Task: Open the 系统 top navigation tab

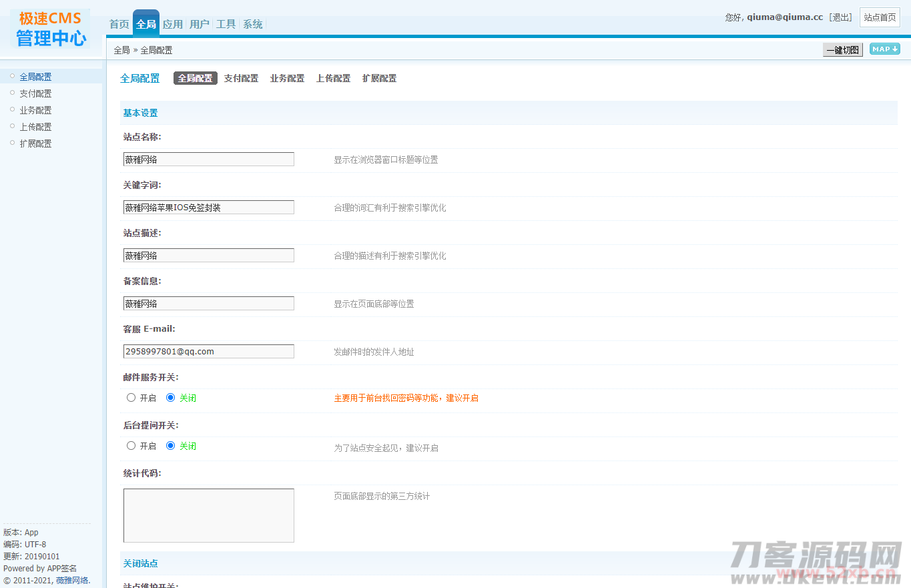Action: (x=252, y=24)
